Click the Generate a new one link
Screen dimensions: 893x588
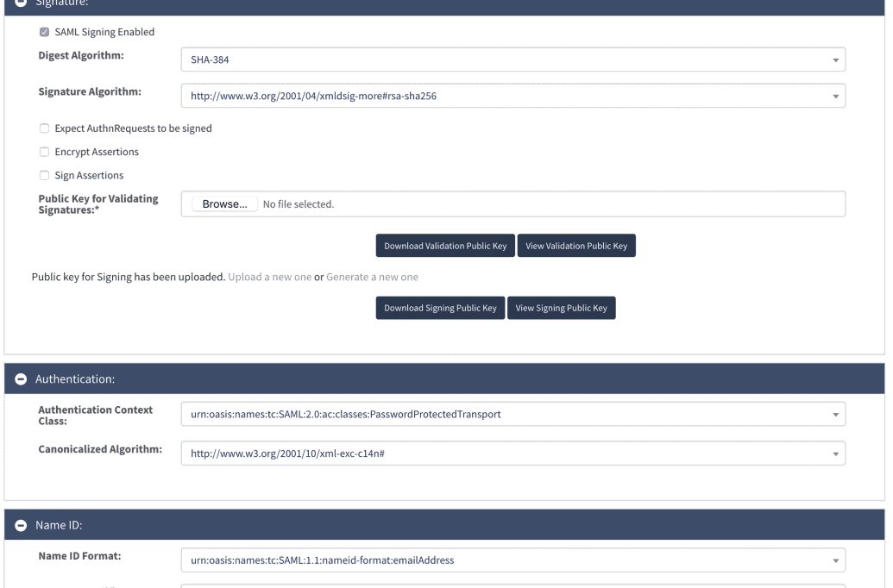[372, 278]
